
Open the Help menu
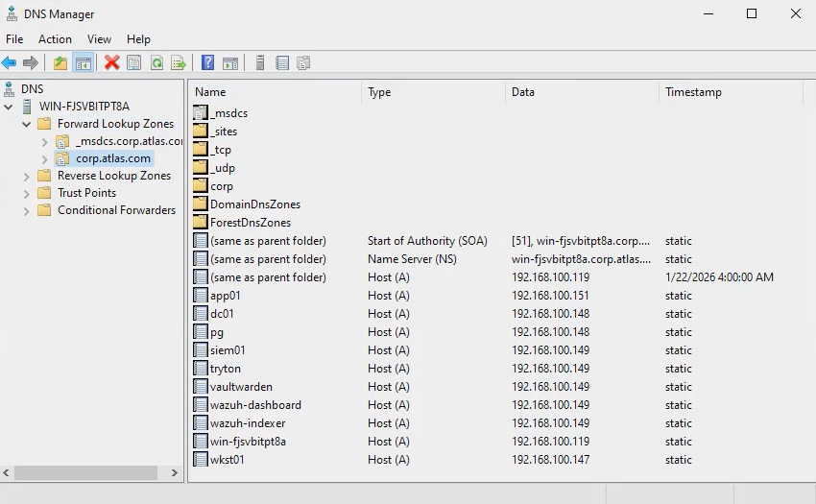138,39
